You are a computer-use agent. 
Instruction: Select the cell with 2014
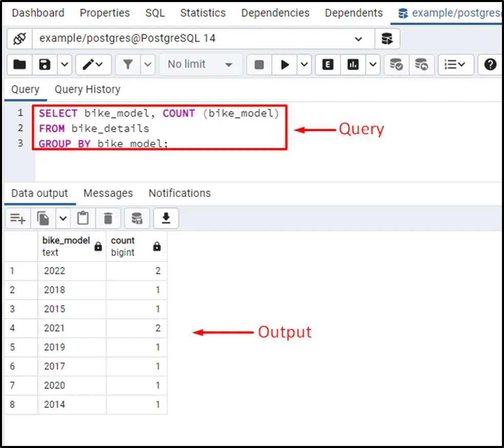pos(72,404)
